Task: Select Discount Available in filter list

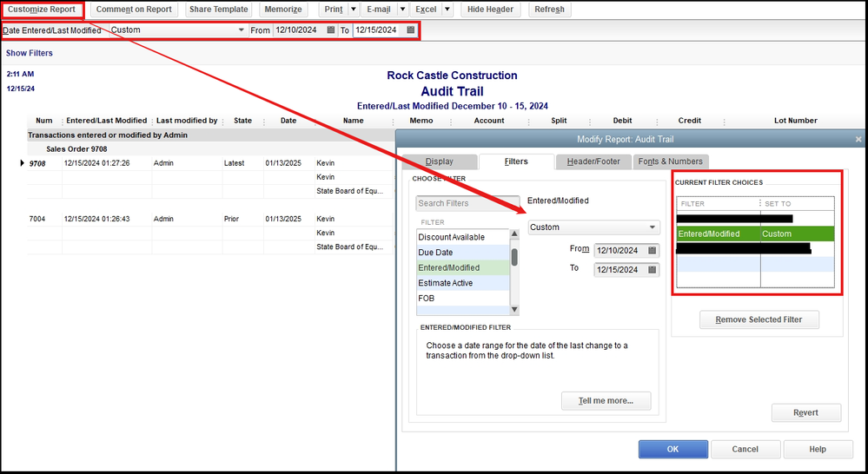Action: [463, 237]
